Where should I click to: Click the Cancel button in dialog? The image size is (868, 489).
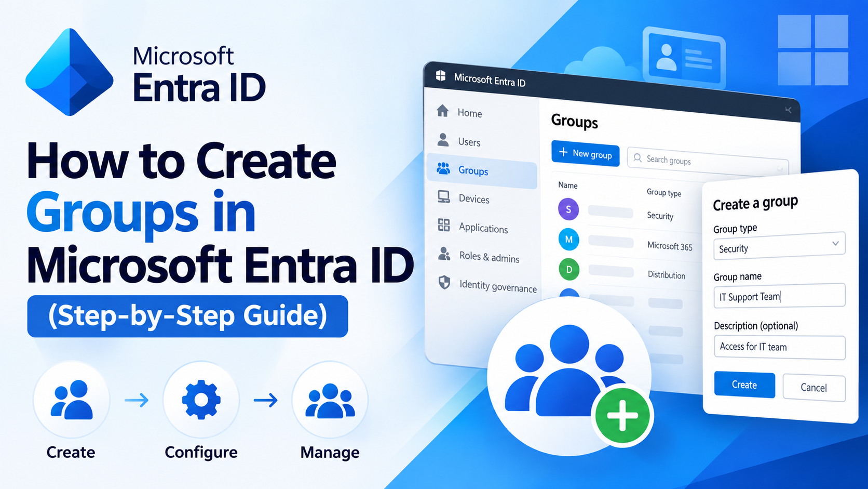coord(813,388)
